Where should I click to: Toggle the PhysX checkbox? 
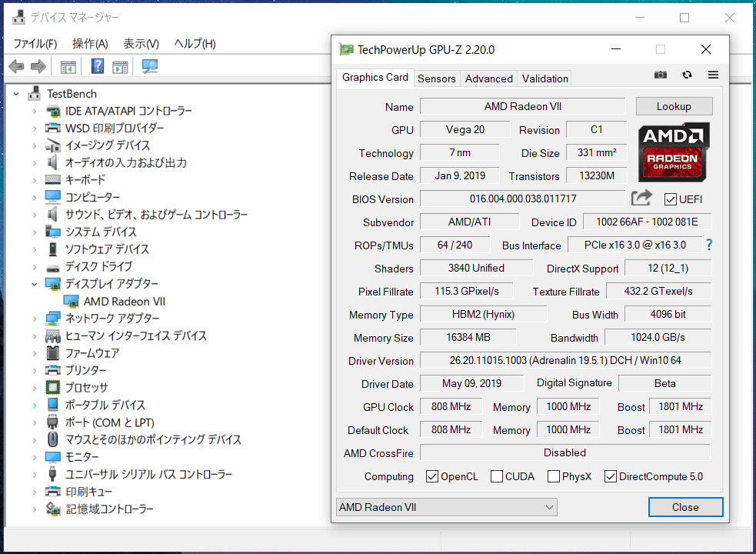(x=554, y=476)
